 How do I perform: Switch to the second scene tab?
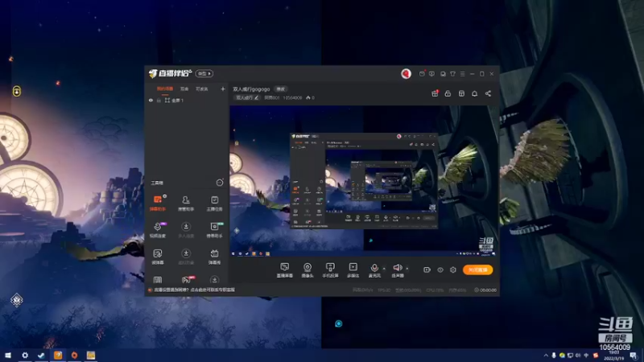(184, 88)
